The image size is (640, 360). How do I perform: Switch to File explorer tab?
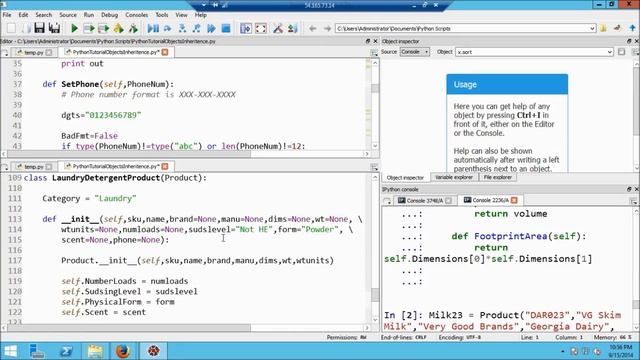coord(498,178)
